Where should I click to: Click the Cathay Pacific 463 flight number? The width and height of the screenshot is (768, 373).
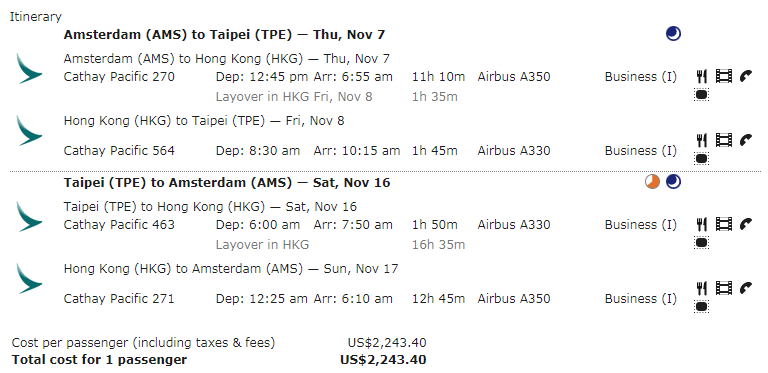click(119, 225)
